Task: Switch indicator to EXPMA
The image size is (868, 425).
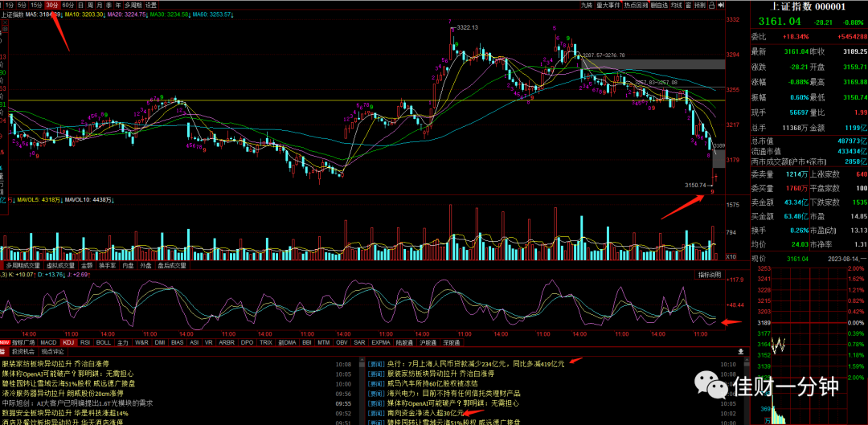Action: pos(381,342)
